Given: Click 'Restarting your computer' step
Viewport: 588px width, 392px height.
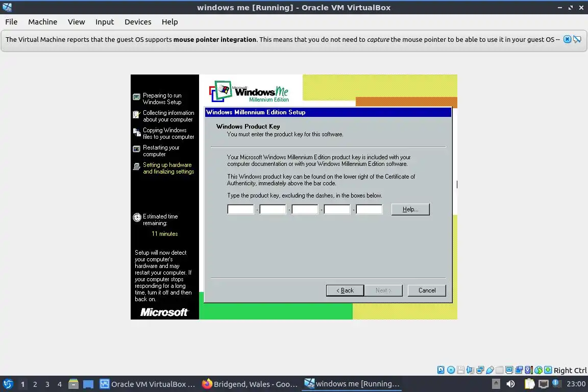Looking at the screenshot, I should pos(156,151).
